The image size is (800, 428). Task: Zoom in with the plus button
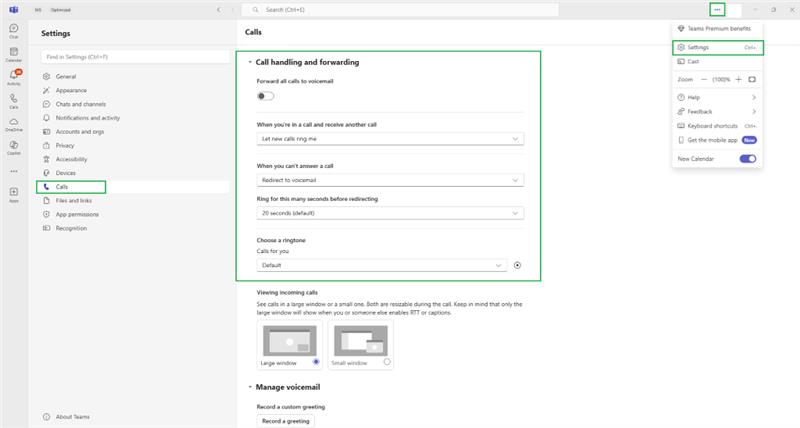click(x=738, y=80)
